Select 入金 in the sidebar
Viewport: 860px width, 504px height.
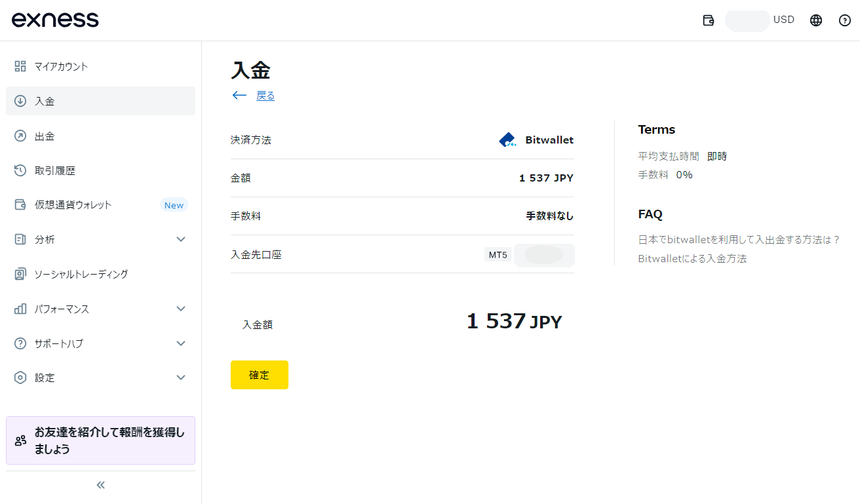point(100,101)
